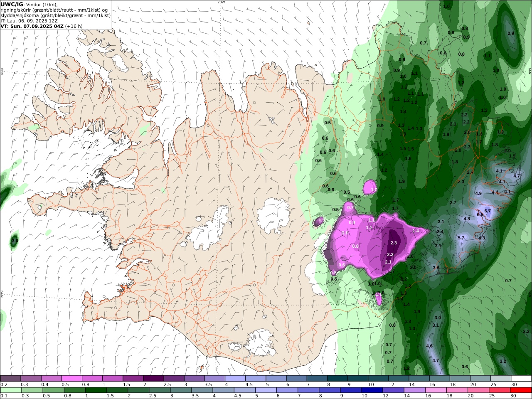Click the 'IT: Lau. 06. 09. 2025 12Z' line
Viewport: 532px width, 399px height.
(x=29, y=21)
